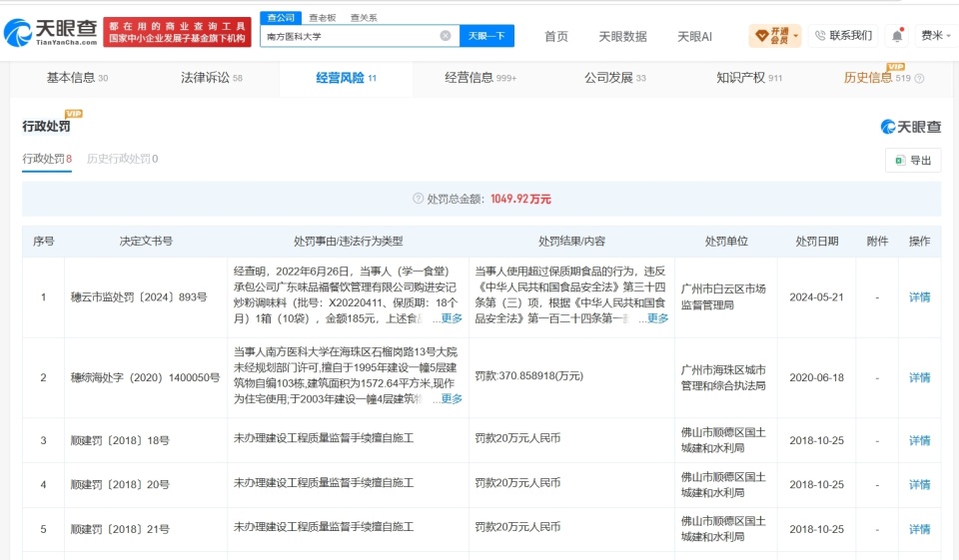This screenshot has height=560, width=959.
Task: Click the help icon beside 历史信息
Action: pos(919,78)
